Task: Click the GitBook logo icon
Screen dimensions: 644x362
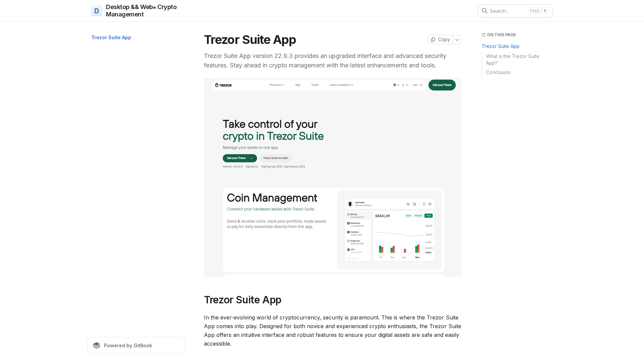Action: tap(97, 346)
